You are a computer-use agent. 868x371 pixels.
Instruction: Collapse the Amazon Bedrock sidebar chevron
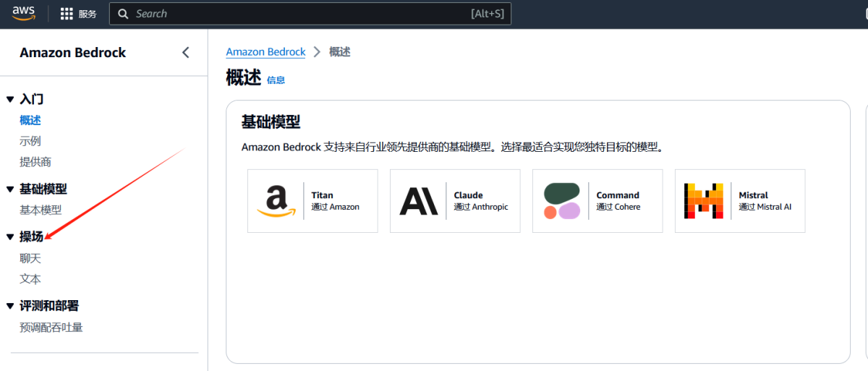point(185,52)
